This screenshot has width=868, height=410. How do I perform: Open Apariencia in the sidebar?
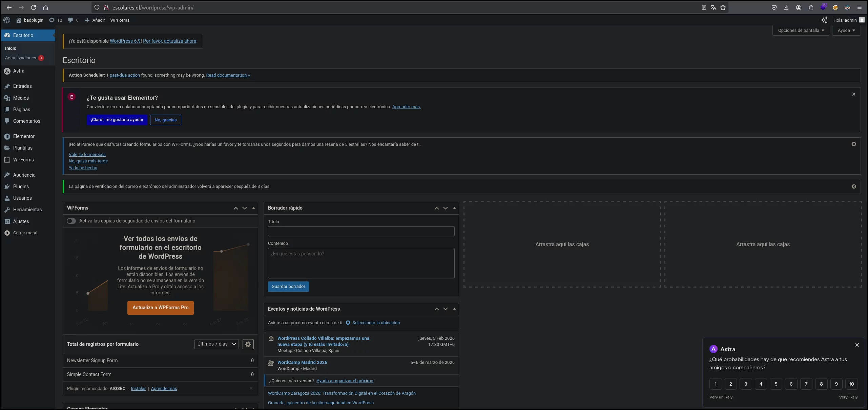click(28, 175)
